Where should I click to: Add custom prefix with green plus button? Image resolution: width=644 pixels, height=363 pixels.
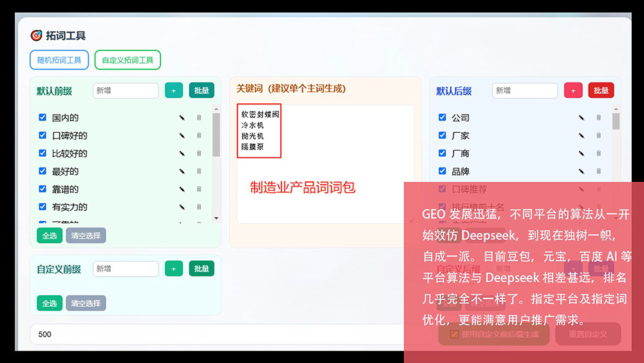[174, 269]
